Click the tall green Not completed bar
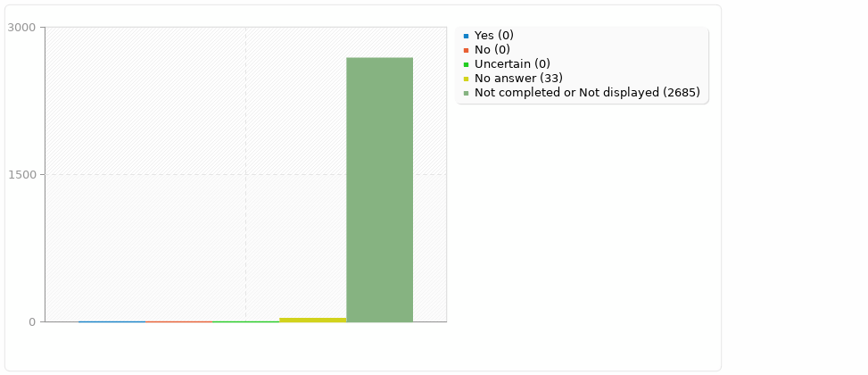 tap(379, 189)
